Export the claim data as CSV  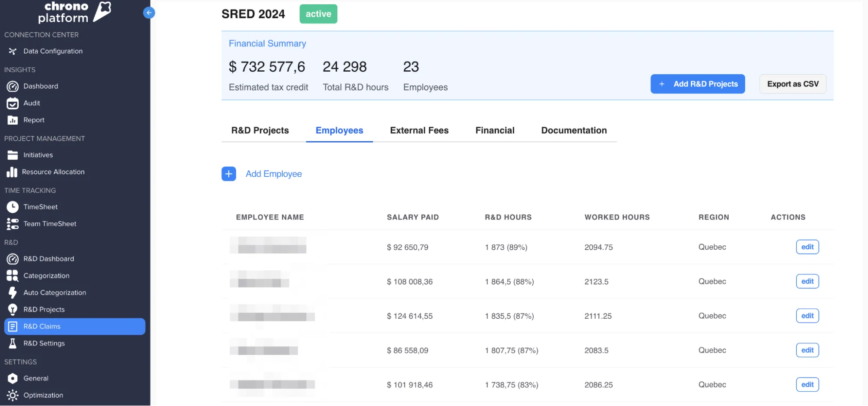(x=792, y=84)
